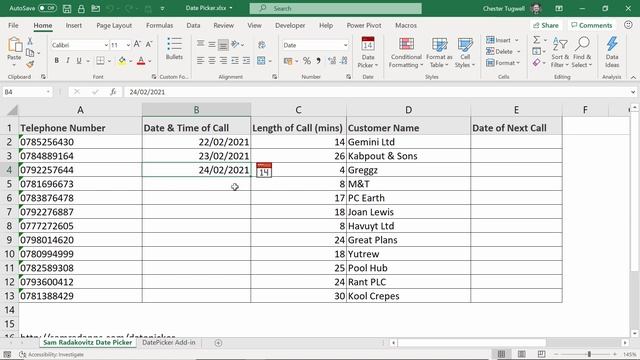
Task: Toggle Italic formatting
Action: click(x=68, y=61)
